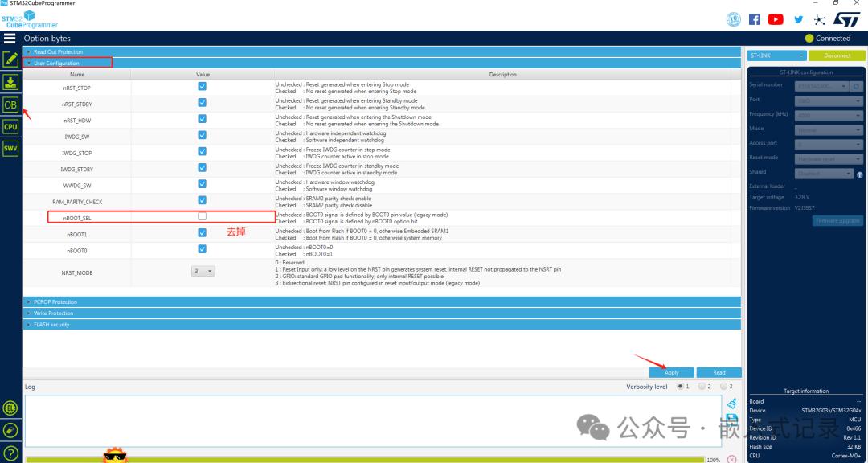Image resolution: width=868 pixels, height=463 pixels.
Task: Open the Serial number dropdown
Action: (821, 86)
